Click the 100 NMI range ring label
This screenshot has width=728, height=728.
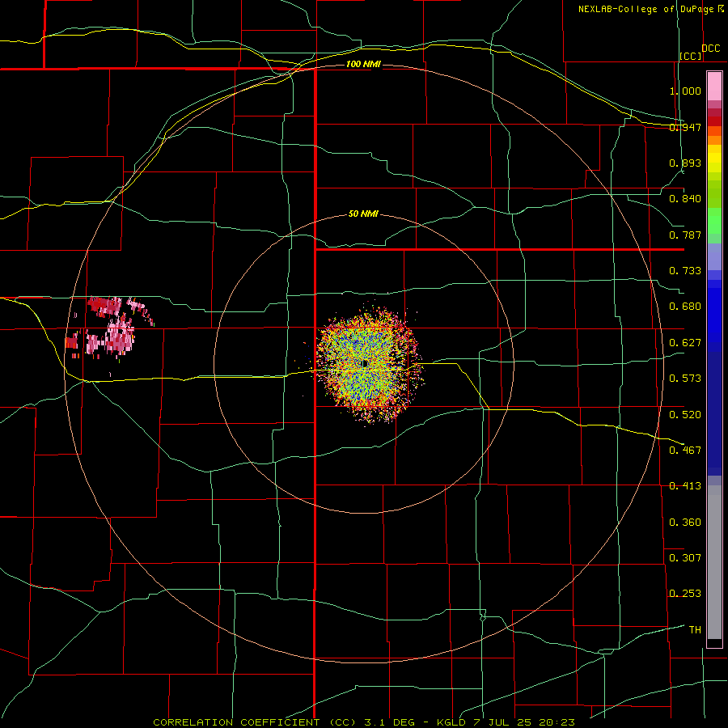pyautogui.click(x=363, y=64)
